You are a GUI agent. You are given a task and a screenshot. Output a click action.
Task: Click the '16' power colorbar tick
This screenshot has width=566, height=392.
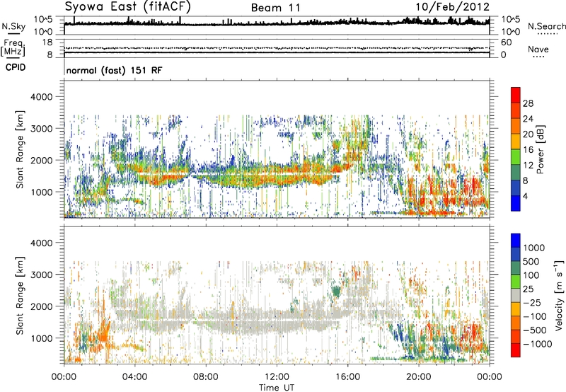click(x=528, y=150)
